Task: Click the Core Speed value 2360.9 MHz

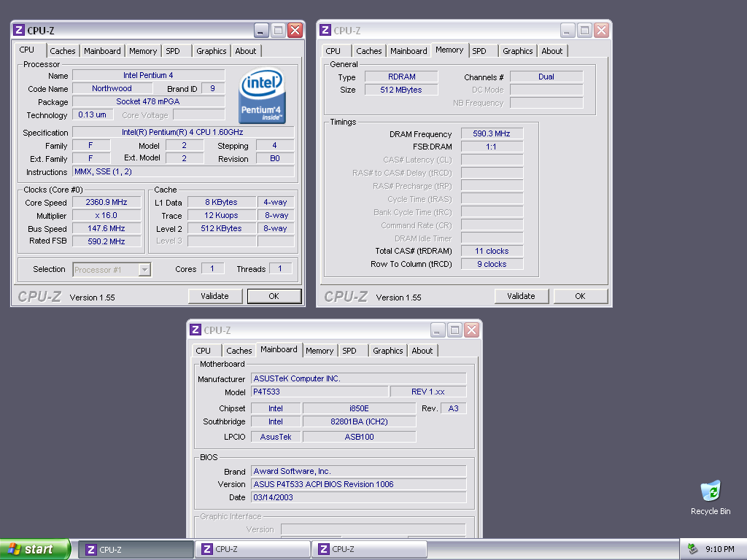Action: [107, 203]
